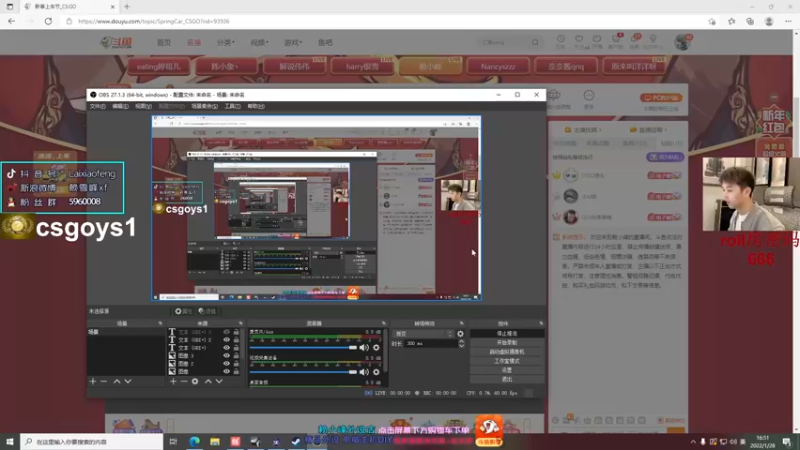Select the scene item in Scenes list

[126, 332]
